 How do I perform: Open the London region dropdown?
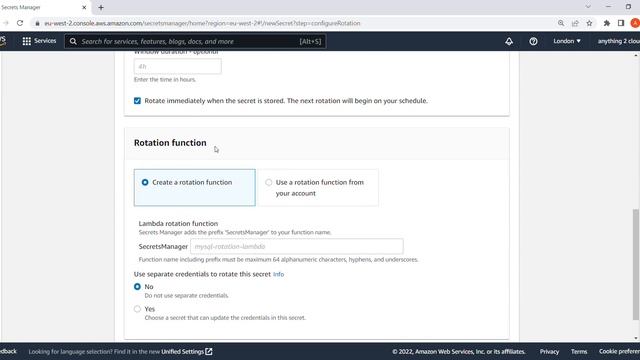pos(567,41)
